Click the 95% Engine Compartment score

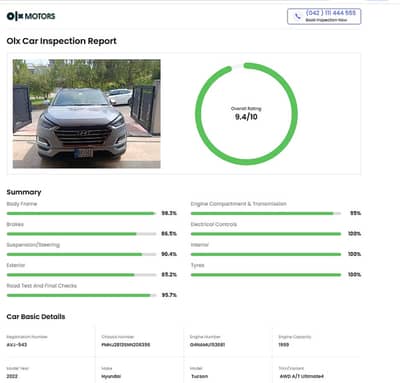click(x=356, y=213)
